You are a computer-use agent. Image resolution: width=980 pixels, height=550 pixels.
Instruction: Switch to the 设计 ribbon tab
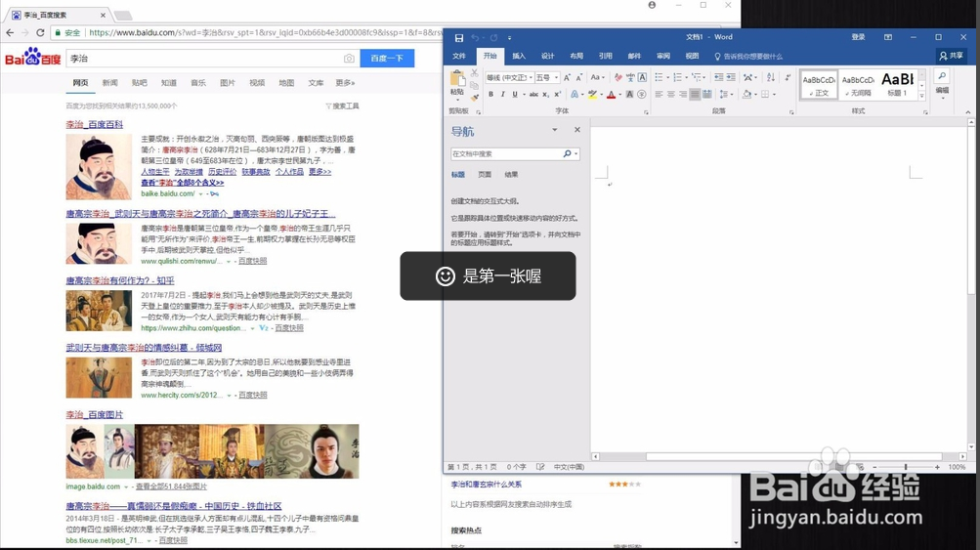[547, 56]
